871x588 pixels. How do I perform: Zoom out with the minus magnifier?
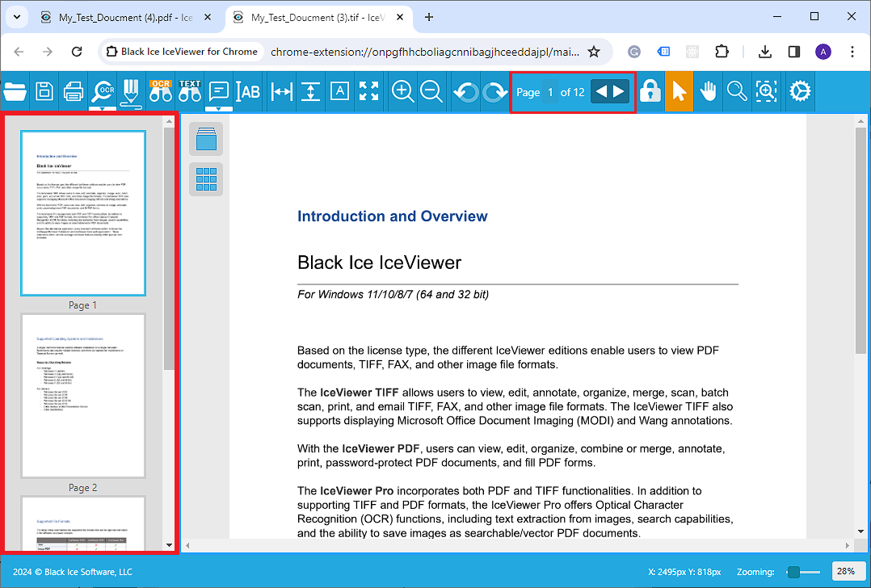pyautogui.click(x=431, y=91)
